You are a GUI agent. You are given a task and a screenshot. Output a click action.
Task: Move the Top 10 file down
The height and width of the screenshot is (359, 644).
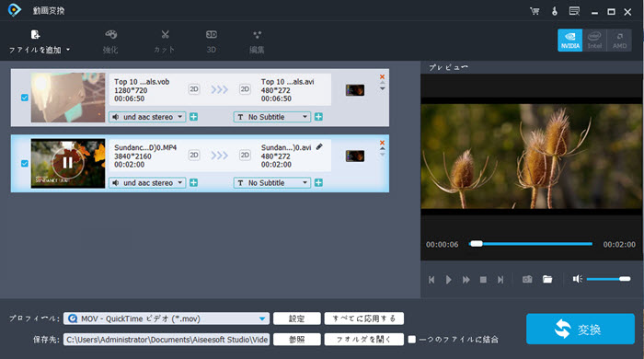coord(383,88)
